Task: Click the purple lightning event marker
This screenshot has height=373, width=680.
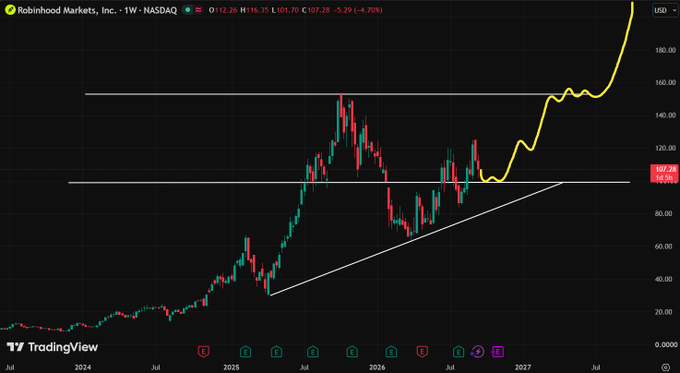Action: pyautogui.click(x=477, y=351)
